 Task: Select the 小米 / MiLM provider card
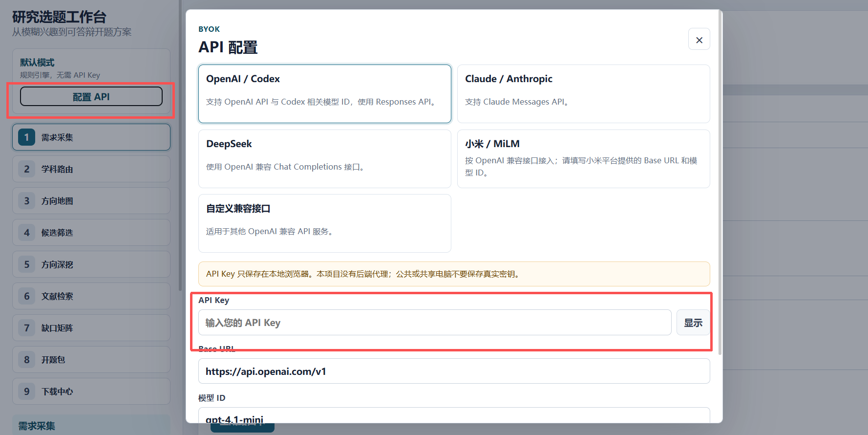tap(583, 159)
